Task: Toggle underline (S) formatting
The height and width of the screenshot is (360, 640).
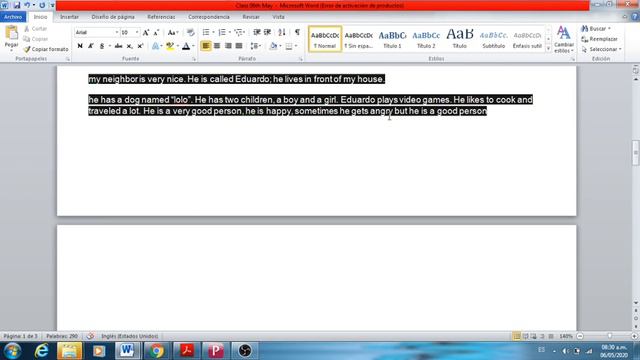Action: 102,46
